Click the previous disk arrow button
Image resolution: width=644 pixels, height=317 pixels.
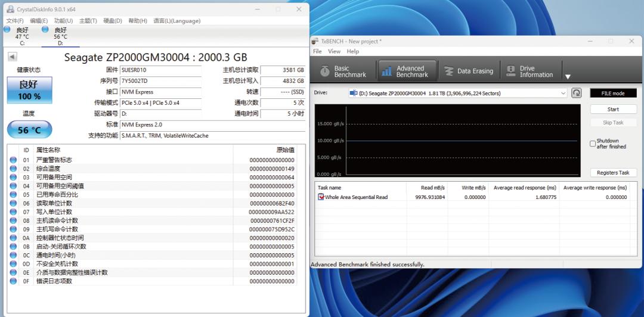tap(13, 57)
